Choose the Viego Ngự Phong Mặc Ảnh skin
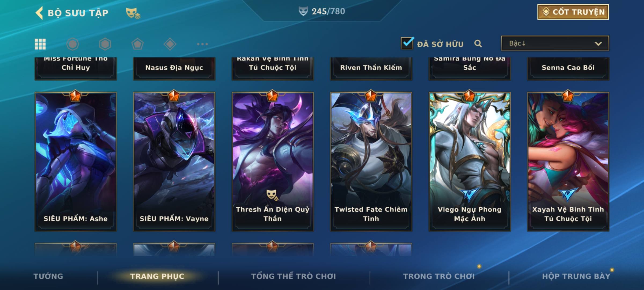 coord(470,162)
